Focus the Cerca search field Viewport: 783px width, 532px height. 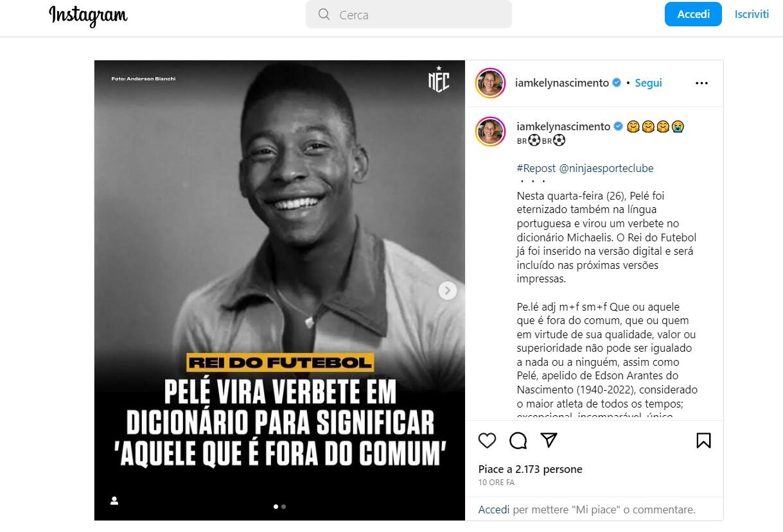(x=409, y=14)
